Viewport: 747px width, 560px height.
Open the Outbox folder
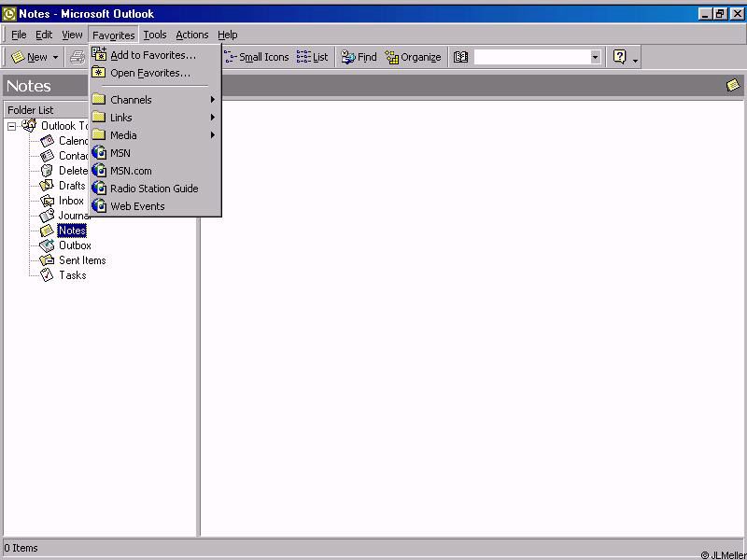[x=75, y=245]
